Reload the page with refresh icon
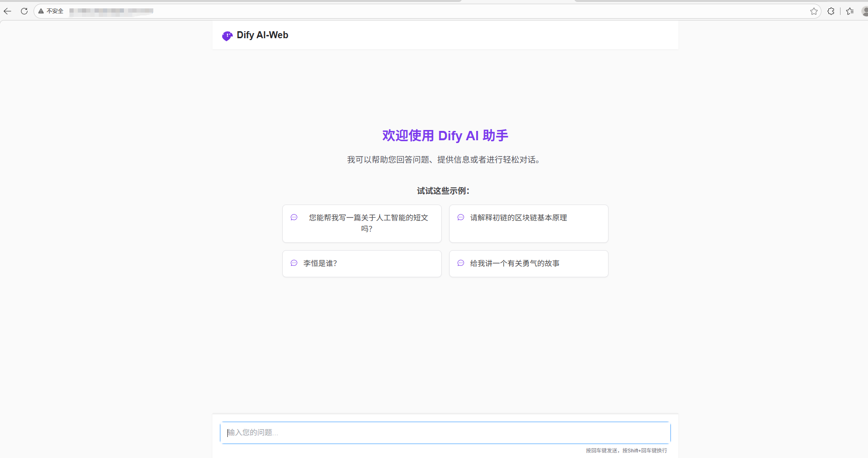The height and width of the screenshot is (458, 868). (24, 11)
